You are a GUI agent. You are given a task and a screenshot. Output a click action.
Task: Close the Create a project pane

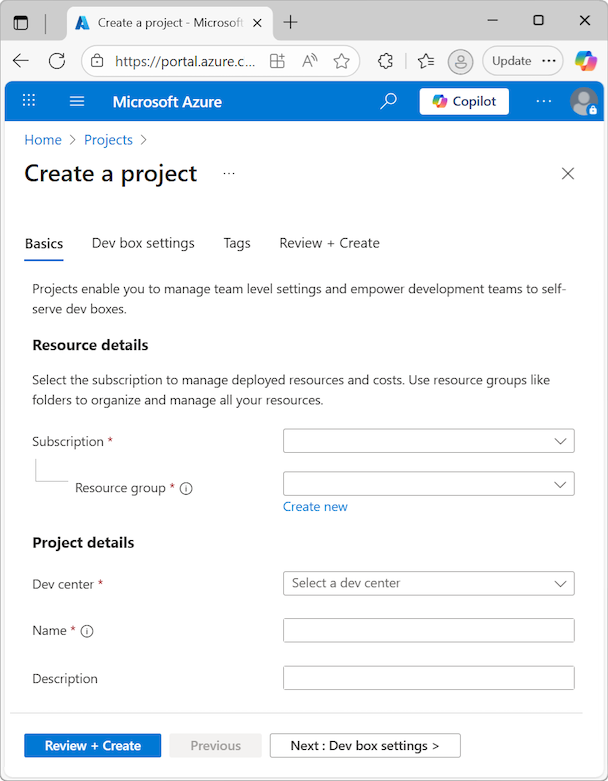pyautogui.click(x=568, y=174)
